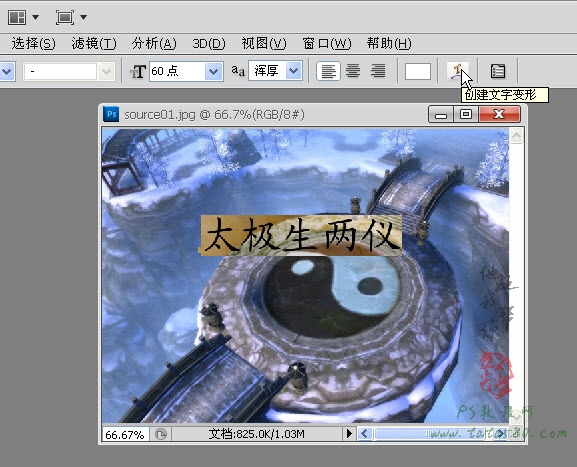Open the 滤镜(T) menu
Viewport: 577px width, 467px height.
click(94, 43)
